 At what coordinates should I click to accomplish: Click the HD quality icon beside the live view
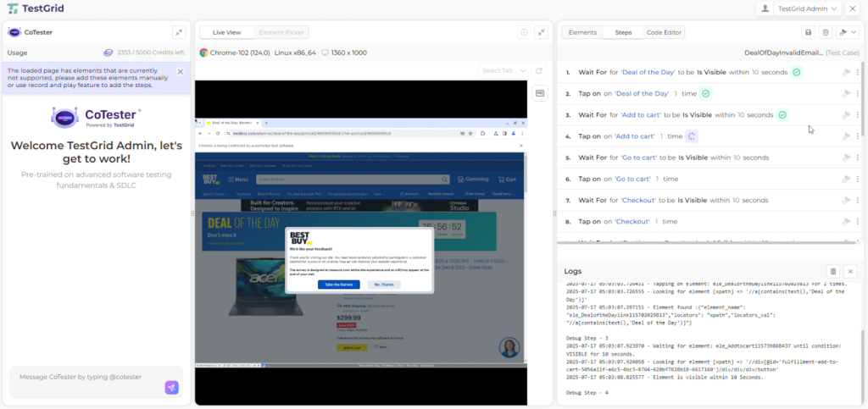tap(539, 93)
